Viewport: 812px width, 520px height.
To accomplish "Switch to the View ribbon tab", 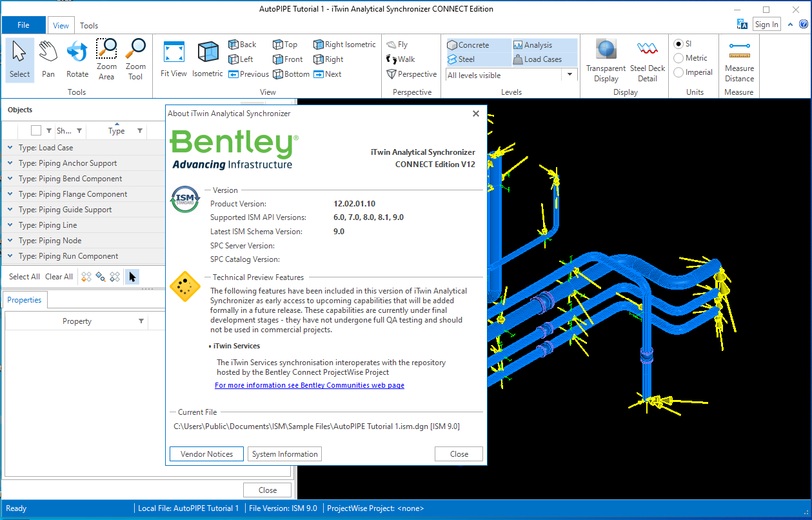I will (x=61, y=26).
